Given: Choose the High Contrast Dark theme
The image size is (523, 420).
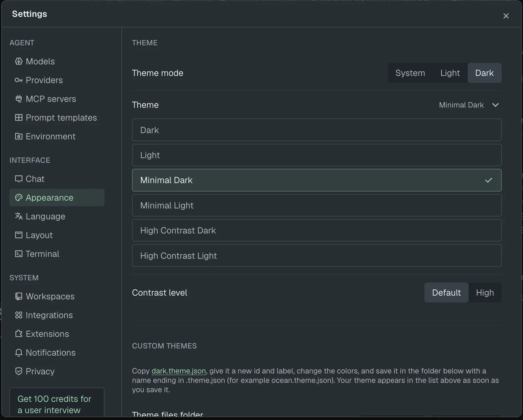Looking at the screenshot, I should click(317, 230).
